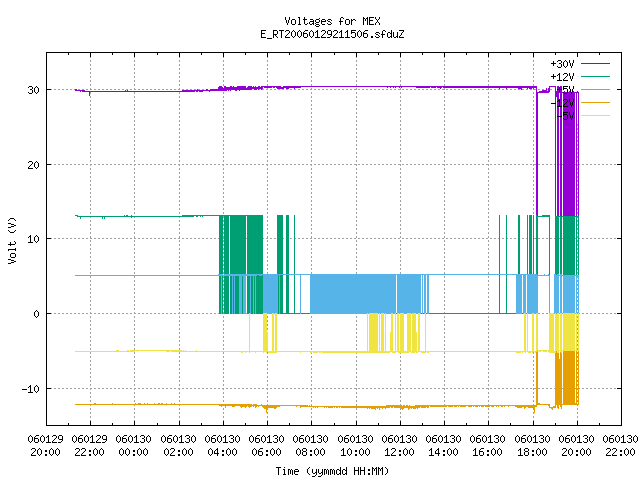Click the y-axis tick label -10
The height and width of the screenshot is (480, 640).
point(31,389)
